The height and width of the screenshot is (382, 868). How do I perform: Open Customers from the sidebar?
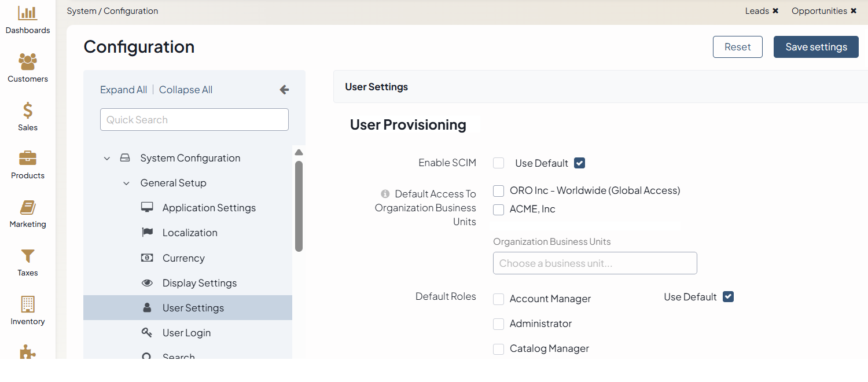[x=27, y=61]
